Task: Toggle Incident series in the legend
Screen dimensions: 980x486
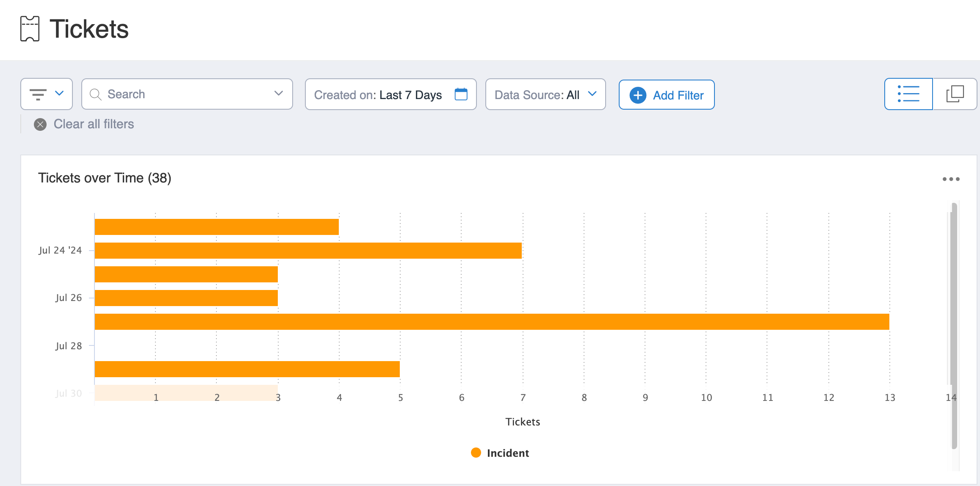Action: click(508, 453)
